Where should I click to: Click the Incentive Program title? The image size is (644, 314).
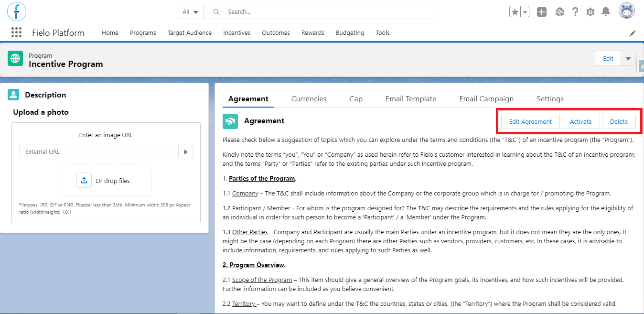tap(66, 64)
